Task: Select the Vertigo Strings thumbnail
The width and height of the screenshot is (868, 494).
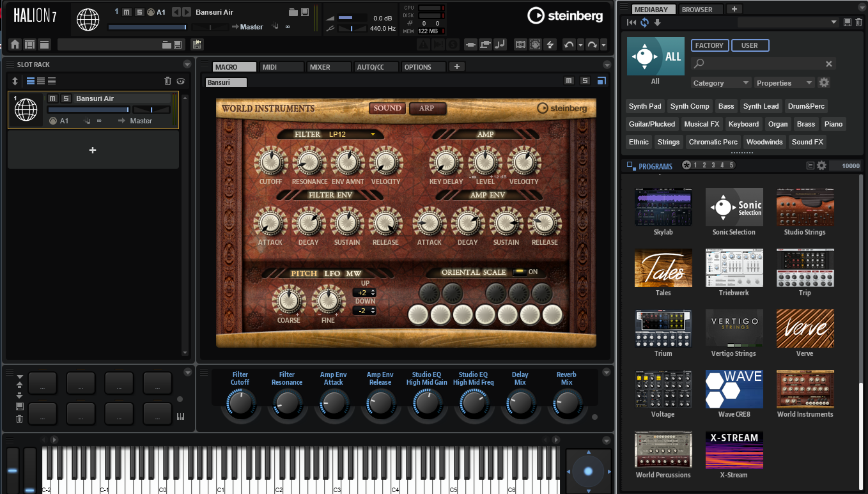Action: pos(734,328)
